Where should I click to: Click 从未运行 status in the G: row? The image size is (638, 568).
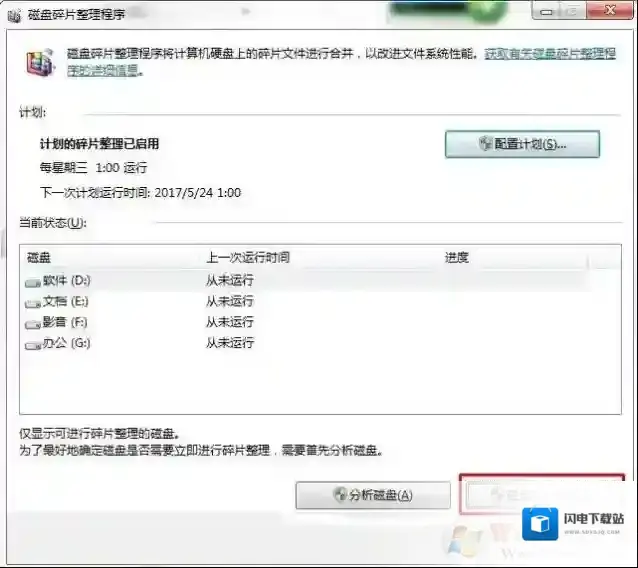[x=229, y=344]
